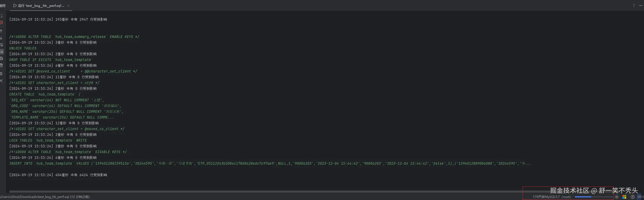The height and width of the screenshot is (200, 644).
Task: Click the 170开发MySQL5.7 progress bar
Action: [x=594, y=197]
